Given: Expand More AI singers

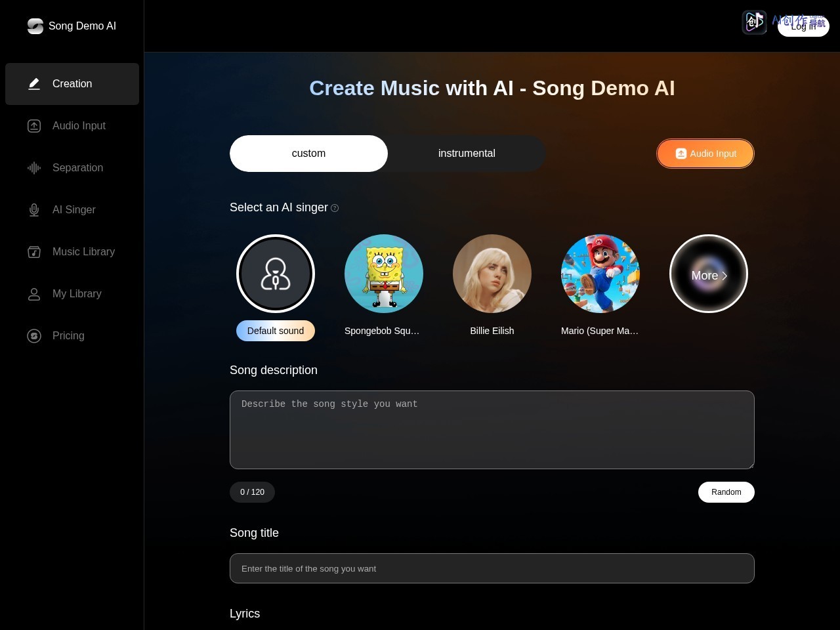Looking at the screenshot, I should [x=709, y=274].
